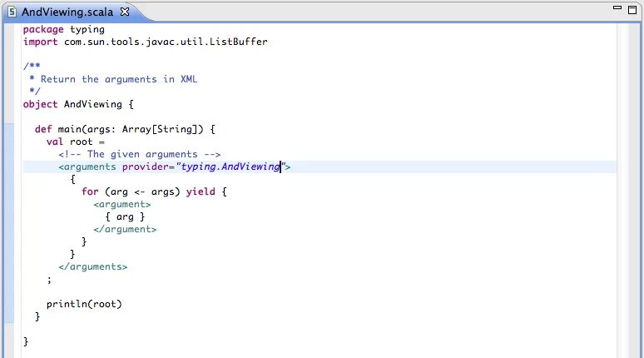Click the closing </arguments> tag

pyautogui.click(x=93, y=266)
